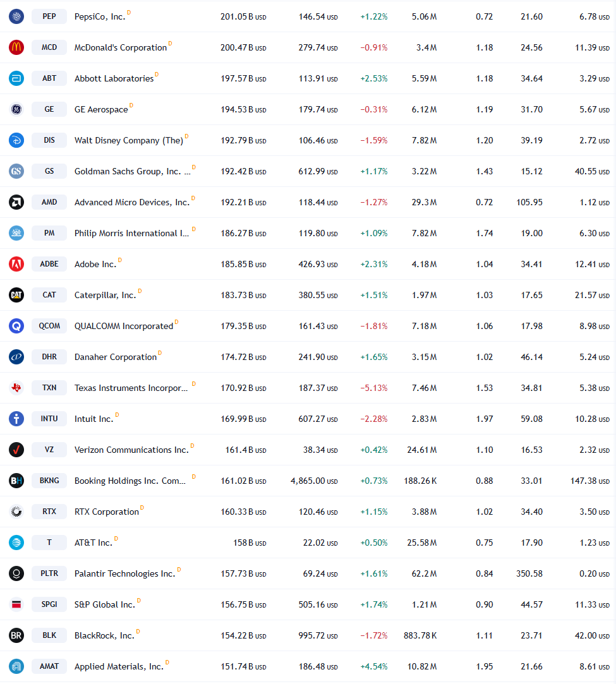This screenshot has height=684, width=616.
Task: Open the ABT ticker badge
Action: 49,78
